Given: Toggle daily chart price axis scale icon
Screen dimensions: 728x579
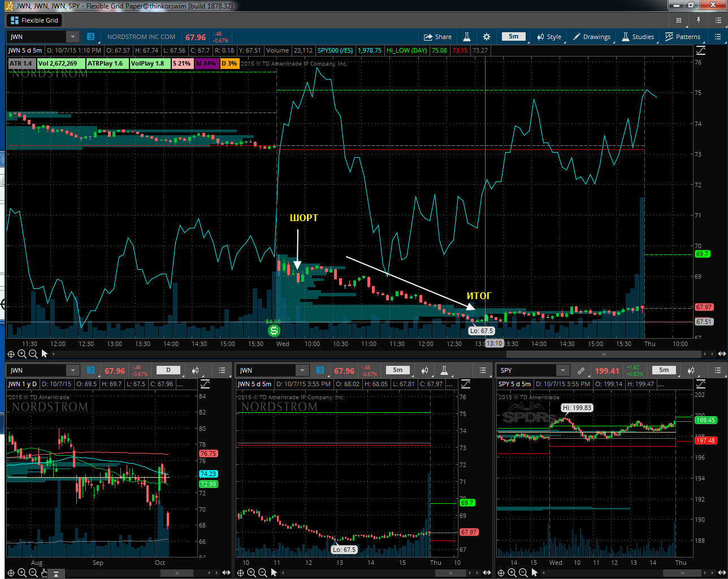Looking at the screenshot, I should click(x=205, y=384).
